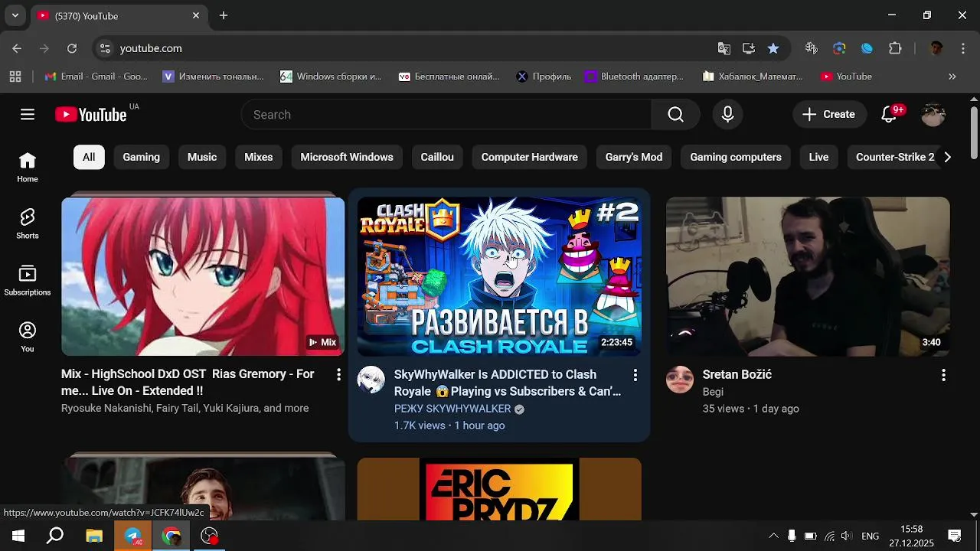The image size is (980, 551).
Task: Show hidden system tray icons
Action: pyautogui.click(x=773, y=536)
